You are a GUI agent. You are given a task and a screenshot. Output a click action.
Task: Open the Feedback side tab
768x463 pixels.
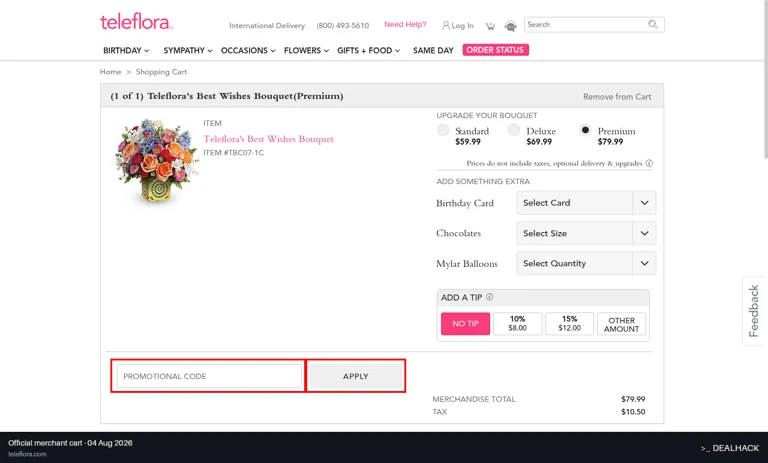[753, 311]
